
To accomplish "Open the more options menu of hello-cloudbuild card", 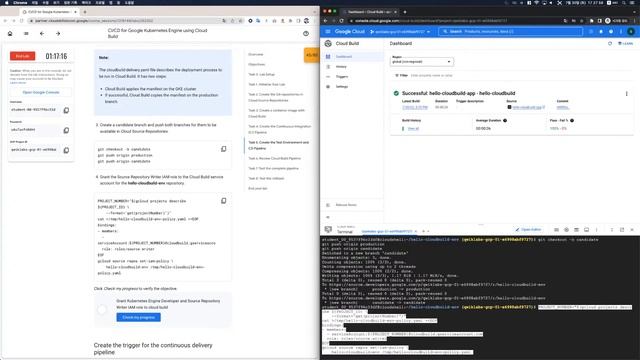I will click(627, 93).
